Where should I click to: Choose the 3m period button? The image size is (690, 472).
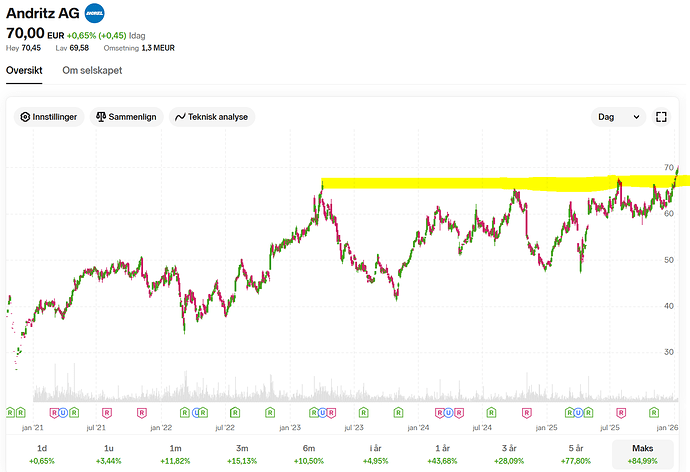pos(243,453)
